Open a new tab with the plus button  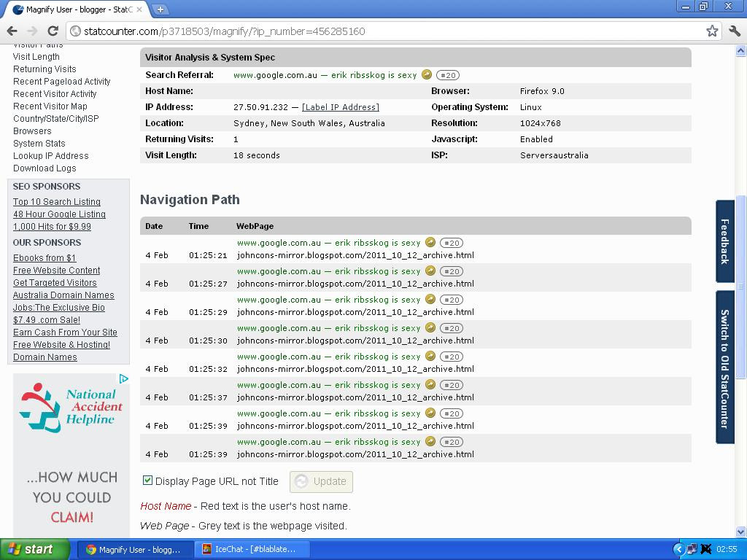point(160,9)
